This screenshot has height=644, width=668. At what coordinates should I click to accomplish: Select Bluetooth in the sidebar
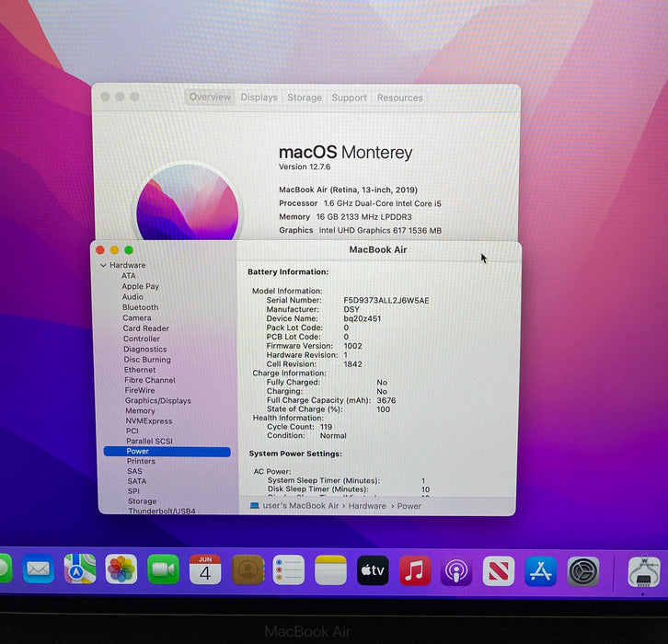(x=140, y=307)
